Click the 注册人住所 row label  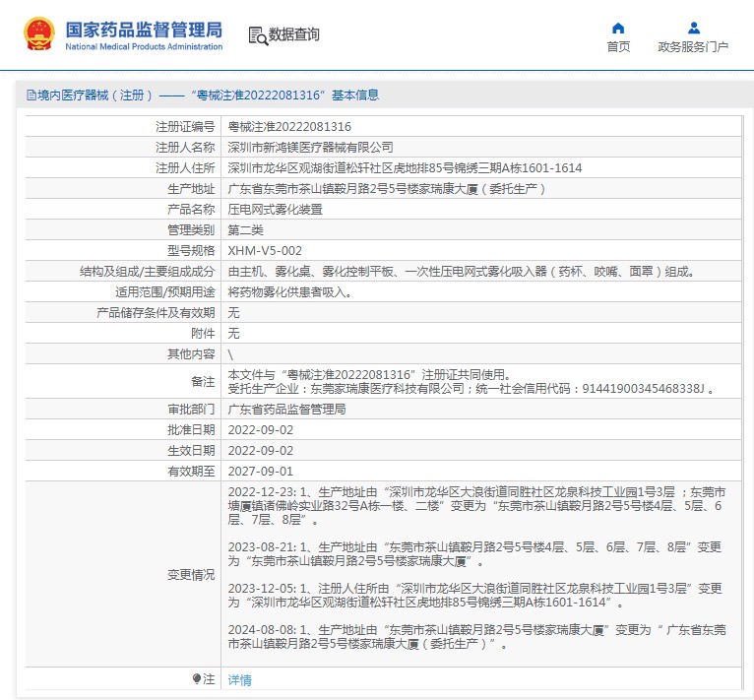pyautogui.click(x=185, y=168)
